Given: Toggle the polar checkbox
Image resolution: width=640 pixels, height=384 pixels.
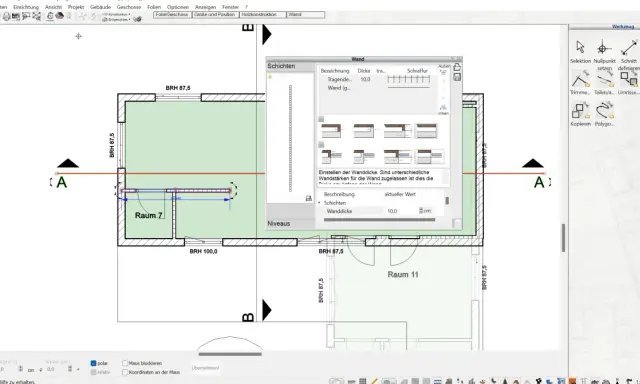Looking at the screenshot, I should [x=93, y=363].
